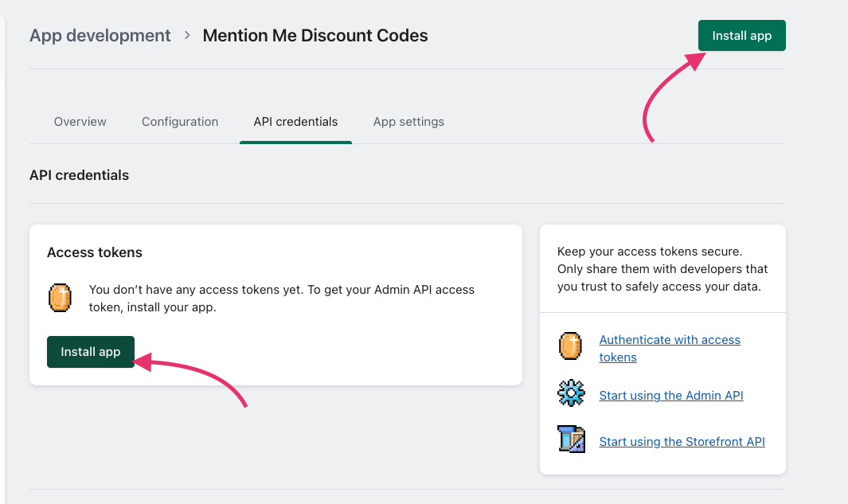
Task: Select the API credentials tab
Action: (296, 122)
